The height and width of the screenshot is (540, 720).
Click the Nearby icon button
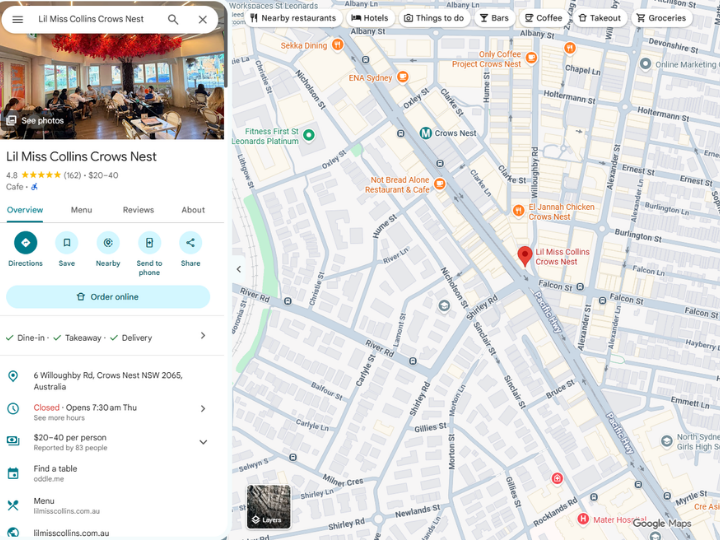(108, 242)
